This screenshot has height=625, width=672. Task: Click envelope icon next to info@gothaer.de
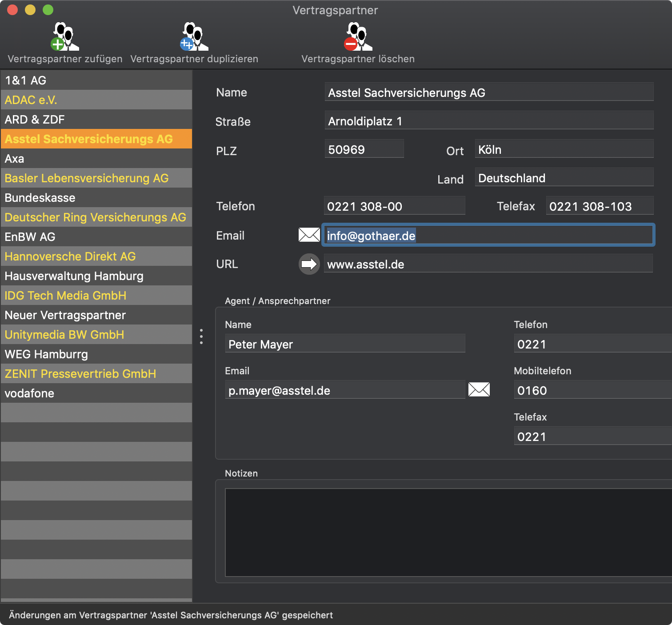pos(309,235)
